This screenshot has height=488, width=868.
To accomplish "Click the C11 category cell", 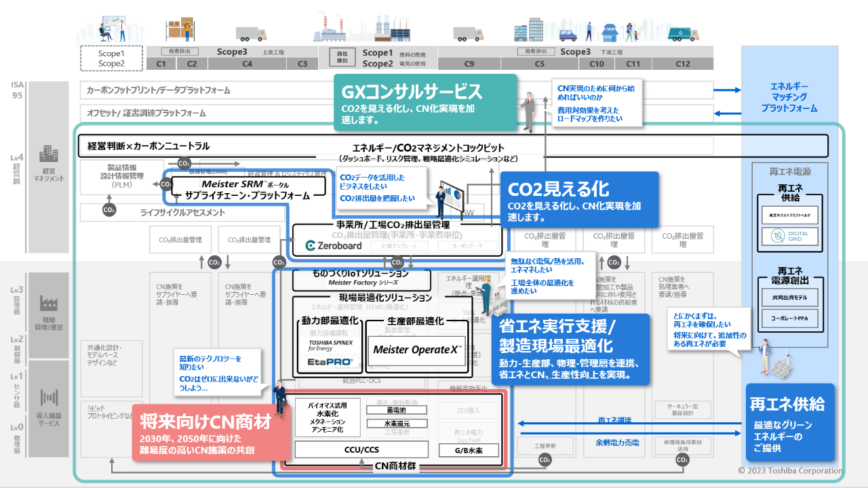I will (x=633, y=64).
